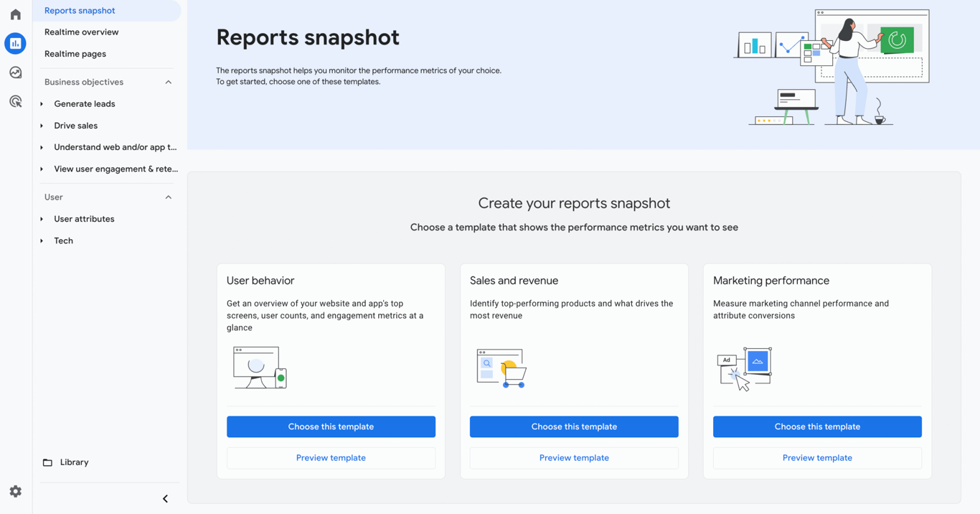Click the Marketing performance Ad illustration
980x514 pixels.
pyautogui.click(x=744, y=367)
